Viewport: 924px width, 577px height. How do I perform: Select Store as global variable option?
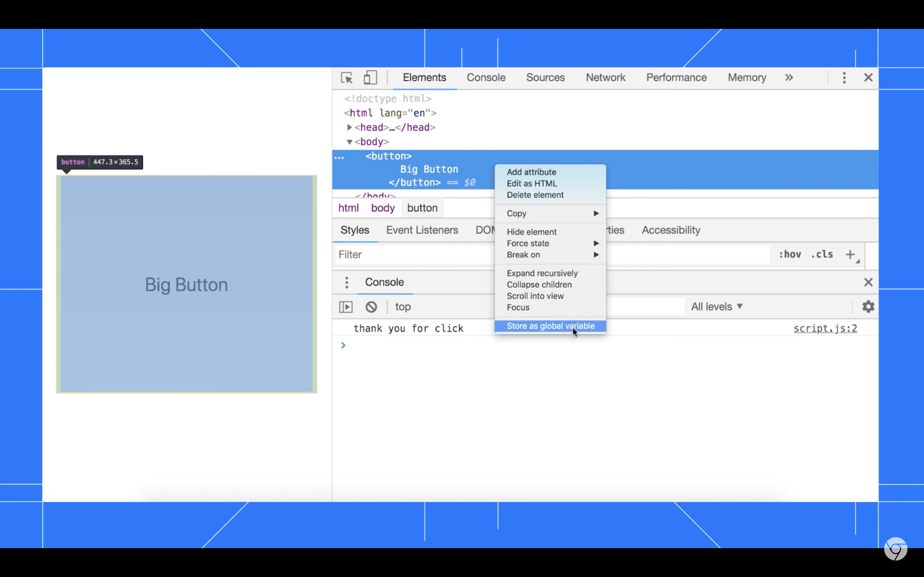(551, 326)
